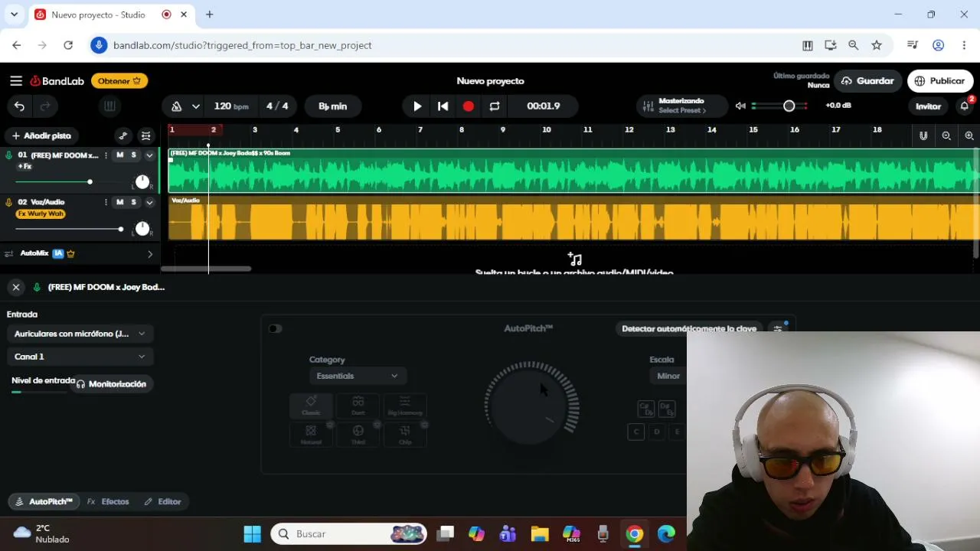Expand track 02 options chevron
The height and width of the screenshot is (551, 980).
[x=149, y=202]
